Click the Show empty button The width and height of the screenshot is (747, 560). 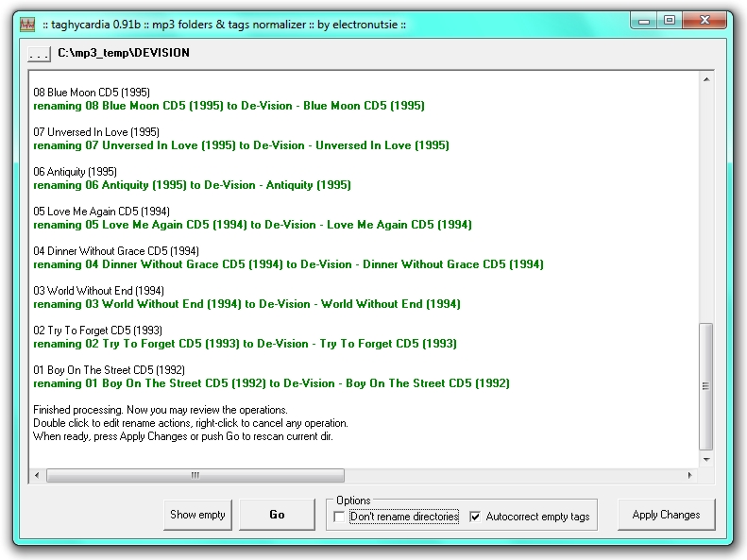197,515
